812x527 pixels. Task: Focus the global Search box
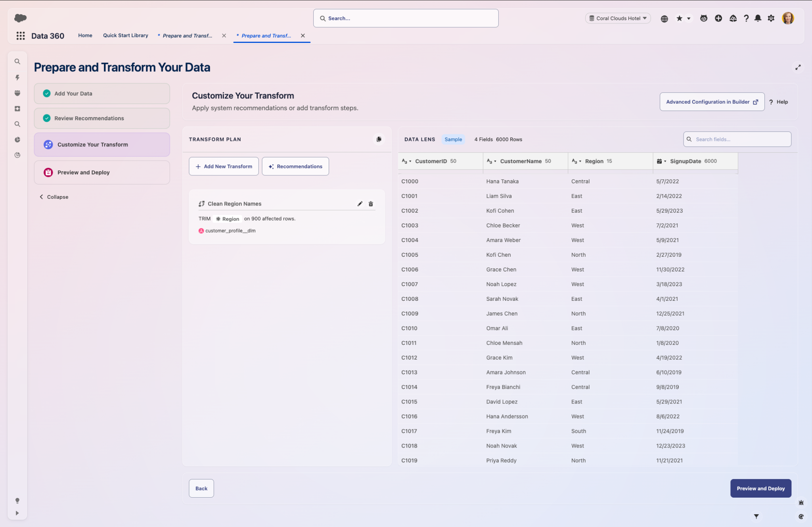(406, 18)
